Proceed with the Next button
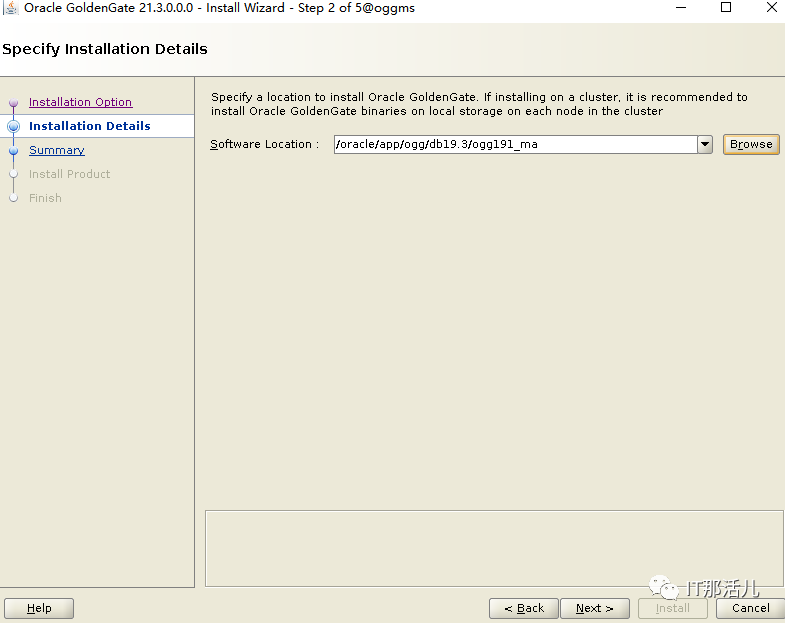This screenshot has height=623, width=785. (595, 608)
